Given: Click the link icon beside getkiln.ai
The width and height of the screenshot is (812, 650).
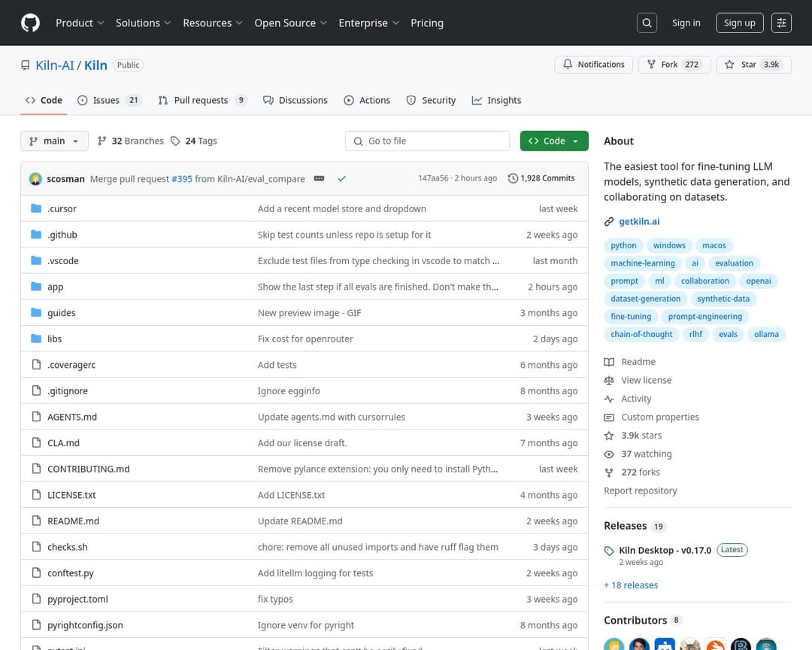Looking at the screenshot, I should point(609,222).
